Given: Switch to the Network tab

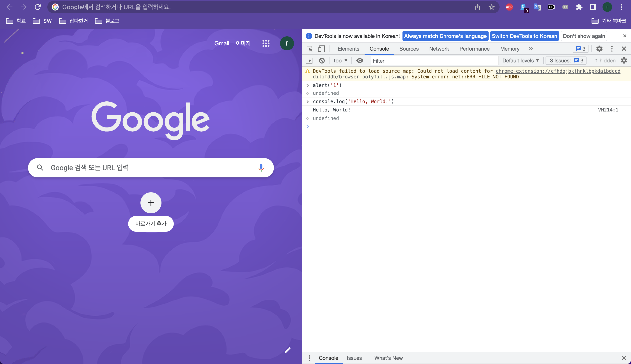Looking at the screenshot, I should click(x=439, y=49).
